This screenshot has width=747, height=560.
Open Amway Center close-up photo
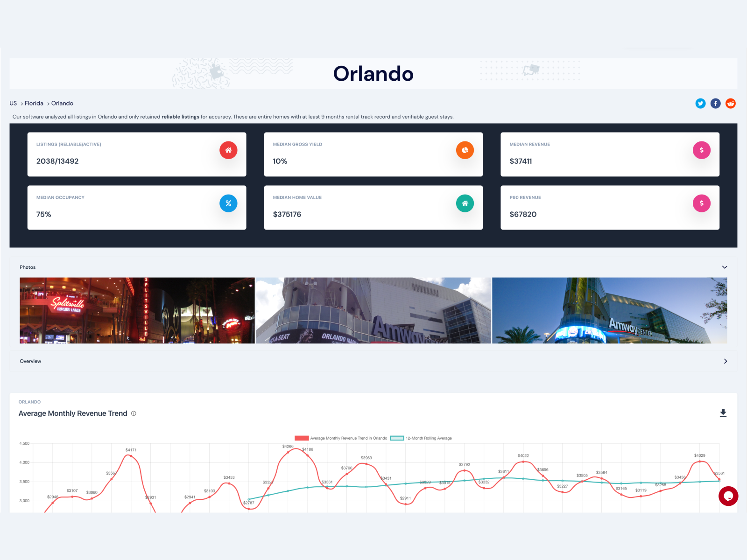[373, 311]
